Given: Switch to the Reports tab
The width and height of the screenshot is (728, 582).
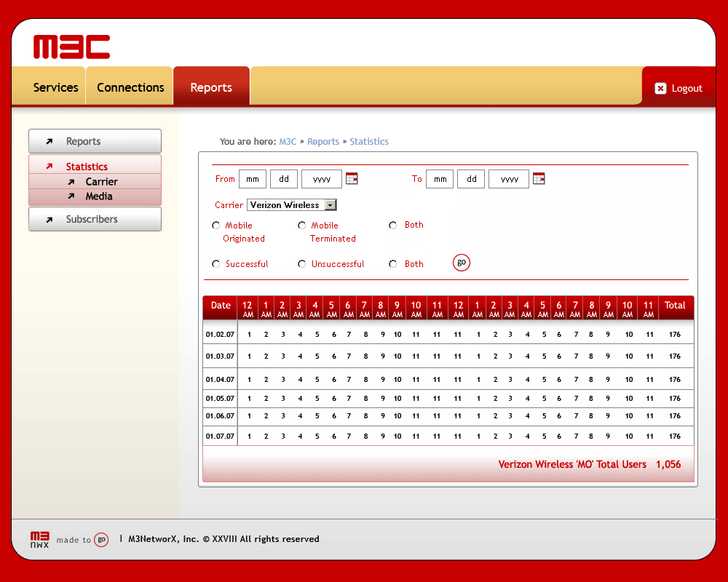Looking at the screenshot, I should click(x=211, y=87).
